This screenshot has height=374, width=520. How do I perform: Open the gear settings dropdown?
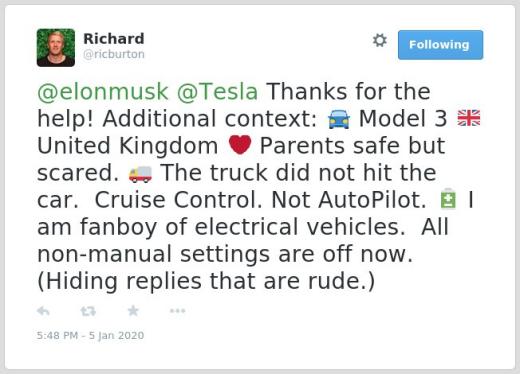pos(380,40)
